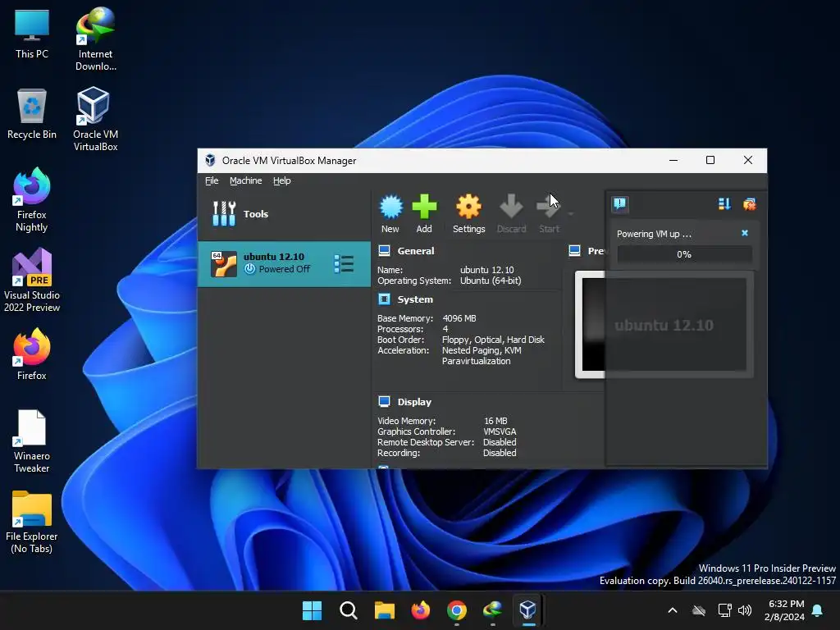Maximize the VirtualBox Manager window
Image resolution: width=840 pixels, height=630 pixels.
710,160
